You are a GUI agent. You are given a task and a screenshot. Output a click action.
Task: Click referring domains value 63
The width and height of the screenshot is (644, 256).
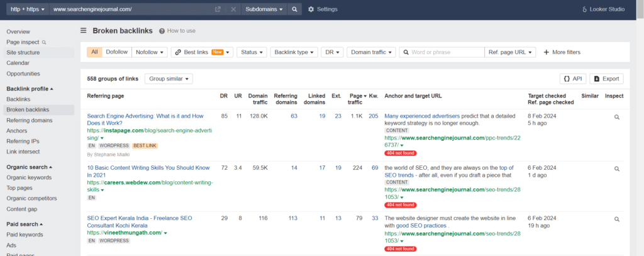pyautogui.click(x=294, y=116)
